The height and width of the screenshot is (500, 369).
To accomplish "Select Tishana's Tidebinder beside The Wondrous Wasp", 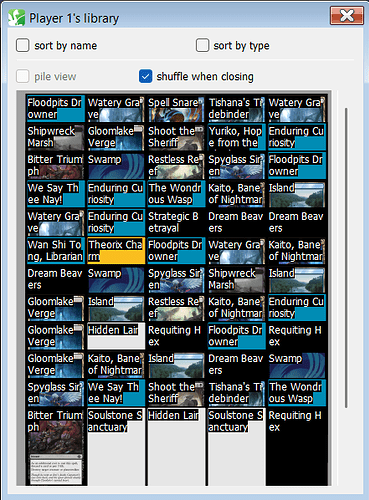I will pos(236,393).
